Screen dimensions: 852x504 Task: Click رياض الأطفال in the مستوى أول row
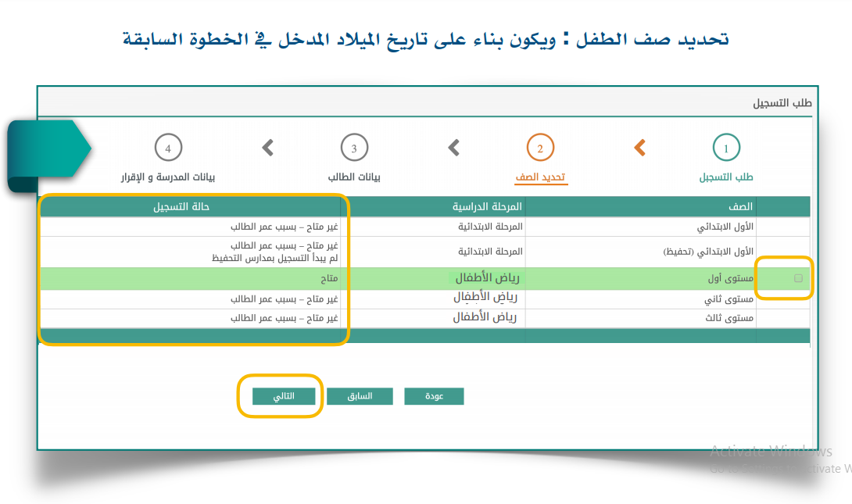(x=488, y=278)
